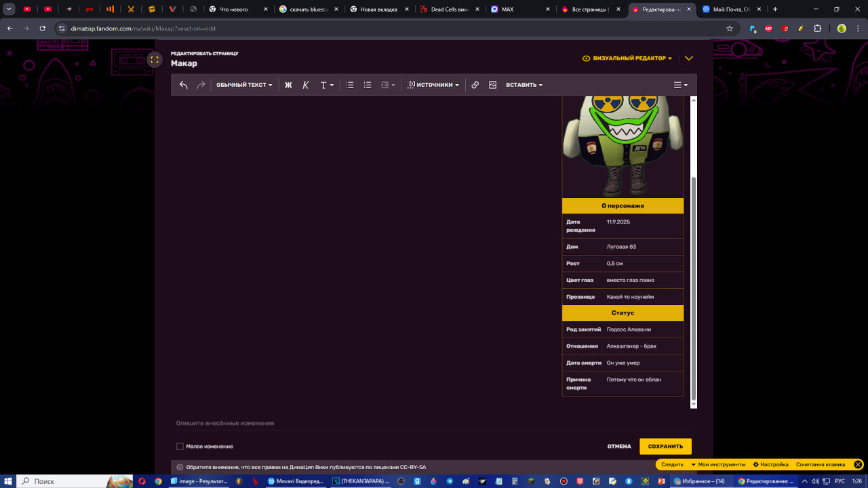Toggle the fullscreen editor icon
This screenshot has width=868, height=488.
click(x=155, y=60)
